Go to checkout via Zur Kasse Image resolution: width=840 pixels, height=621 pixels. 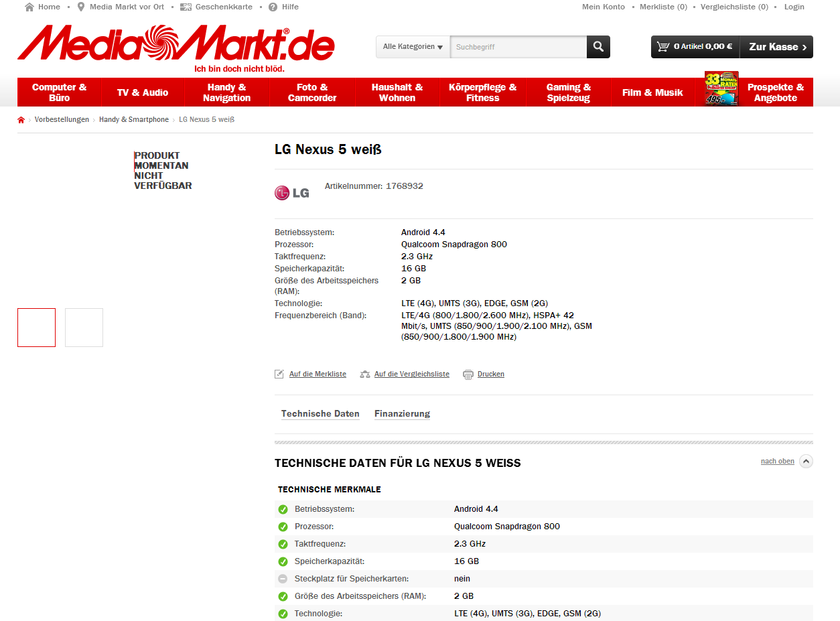pos(777,47)
